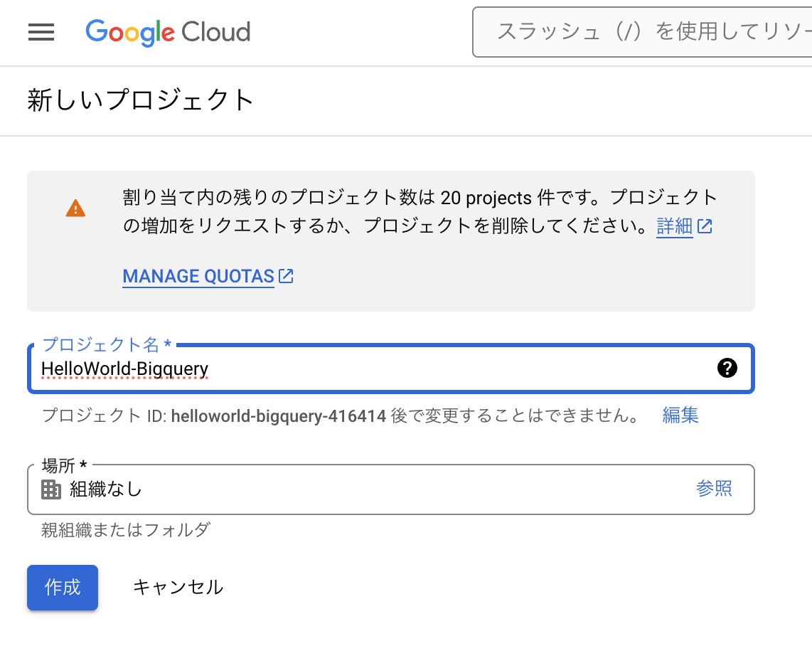Open the MANAGE QUOTAS link
812x646 pixels.
pos(198,276)
